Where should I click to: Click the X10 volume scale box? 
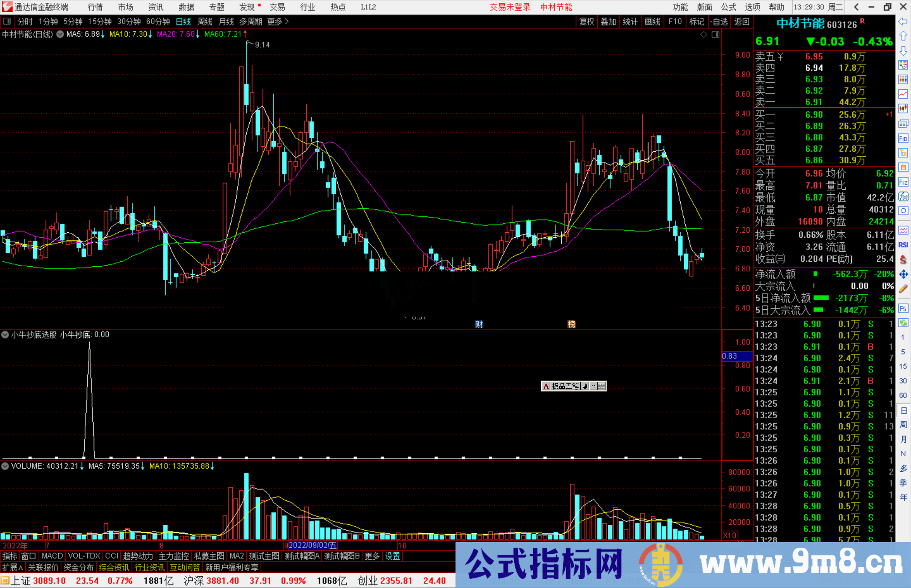point(730,535)
